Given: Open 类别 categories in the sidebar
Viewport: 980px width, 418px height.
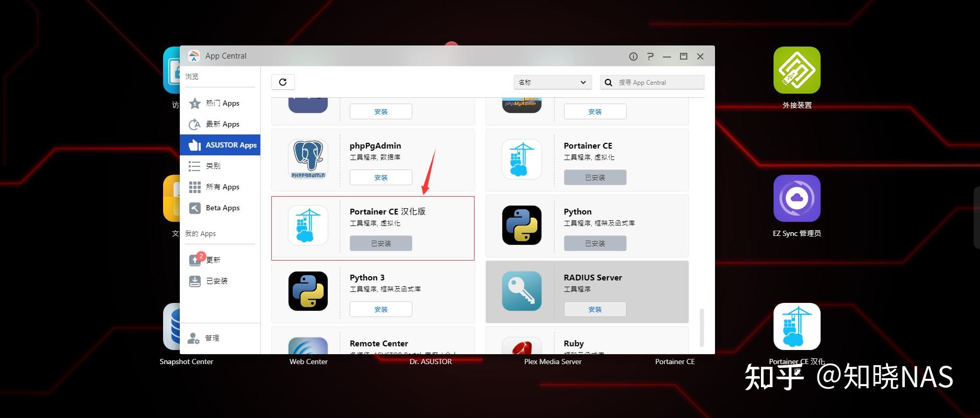Looking at the screenshot, I should (220, 166).
